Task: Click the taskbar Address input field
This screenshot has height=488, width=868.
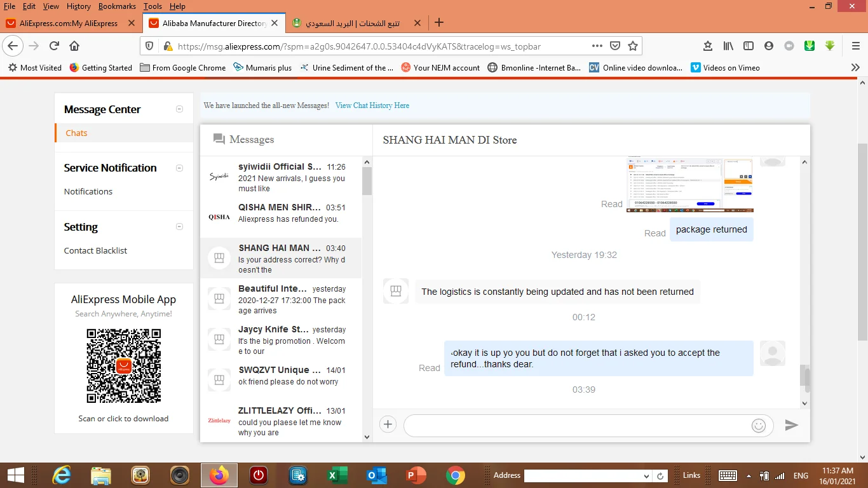Action: [x=583, y=476]
